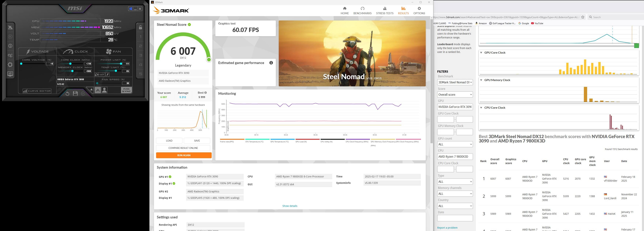Image resolution: width=644 pixels, height=231 pixels.
Task: Adjust the Power Limit slider handle
Action: pos(121,64)
